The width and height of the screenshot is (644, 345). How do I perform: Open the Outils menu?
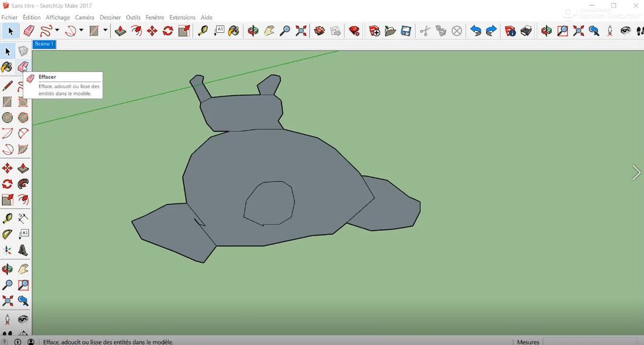tap(133, 17)
